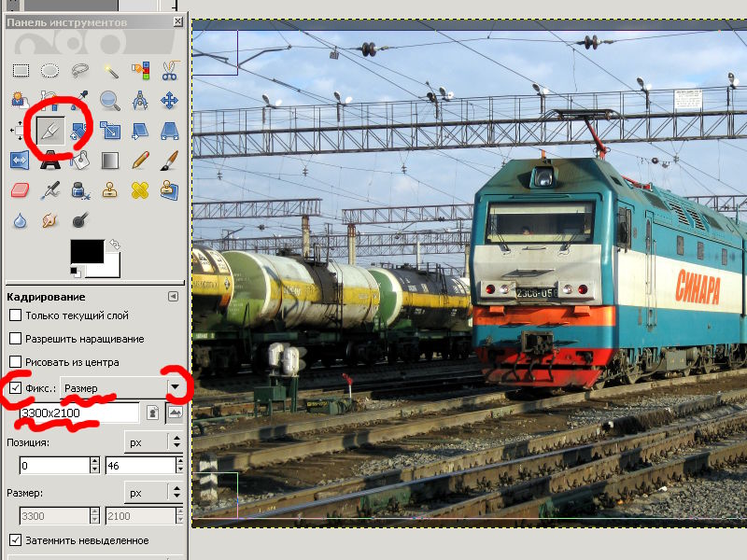Select the Text tool
Viewport: 747px width, 560px height.
(x=50, y=161)
